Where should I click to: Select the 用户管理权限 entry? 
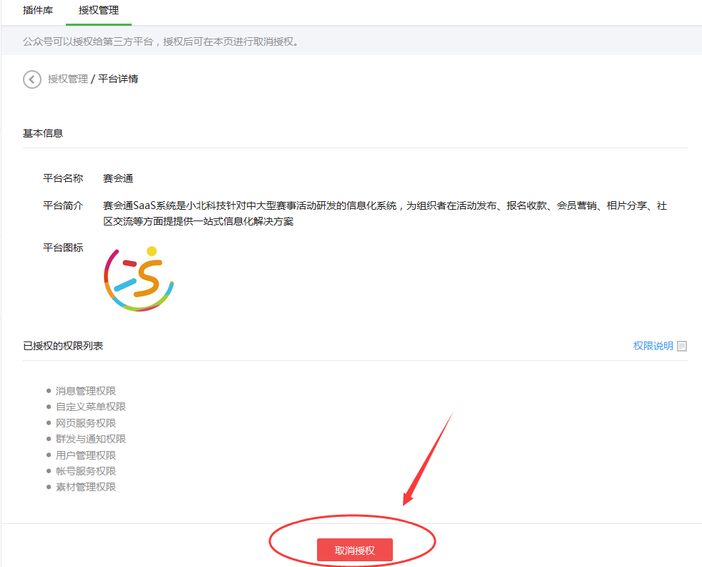point(86,455)
